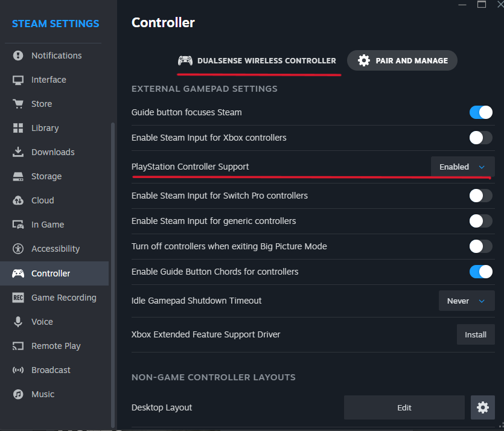504x431 pixels.
Task: Click the Library grid icon
Action: [18, 128]
